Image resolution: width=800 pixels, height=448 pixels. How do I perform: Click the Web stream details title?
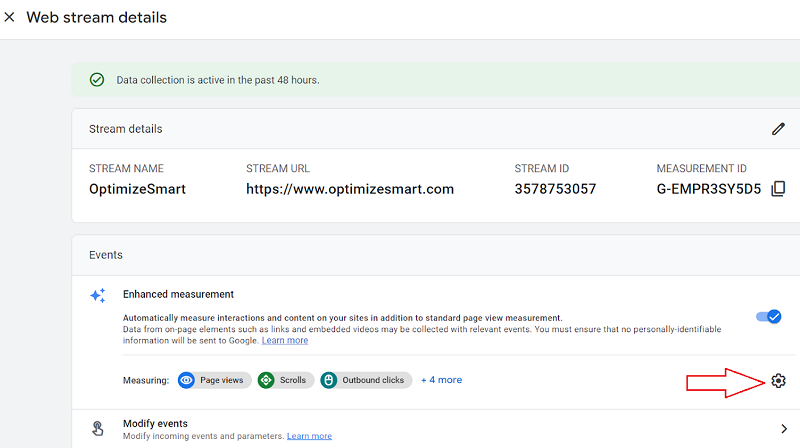(96, 17)
